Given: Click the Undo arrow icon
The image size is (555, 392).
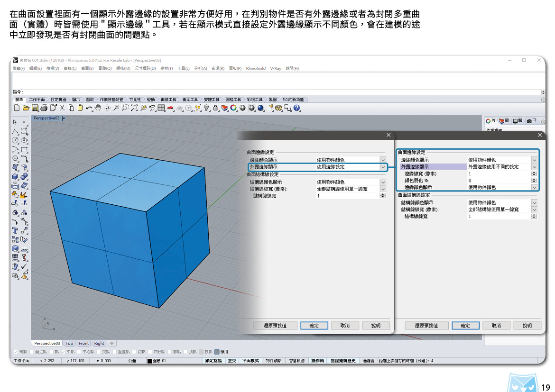Looking at the screenshot, I should tap(89, 108).
